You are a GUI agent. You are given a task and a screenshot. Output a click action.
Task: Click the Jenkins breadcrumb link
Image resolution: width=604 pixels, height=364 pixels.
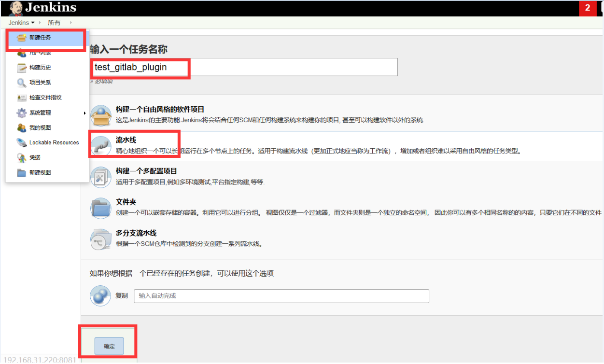18,23
